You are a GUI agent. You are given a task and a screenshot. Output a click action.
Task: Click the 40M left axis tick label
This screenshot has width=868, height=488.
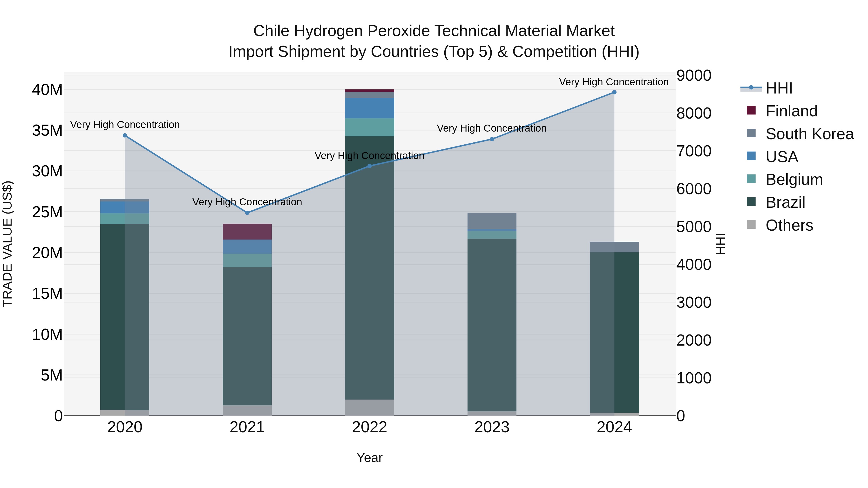tap(47, 90)
